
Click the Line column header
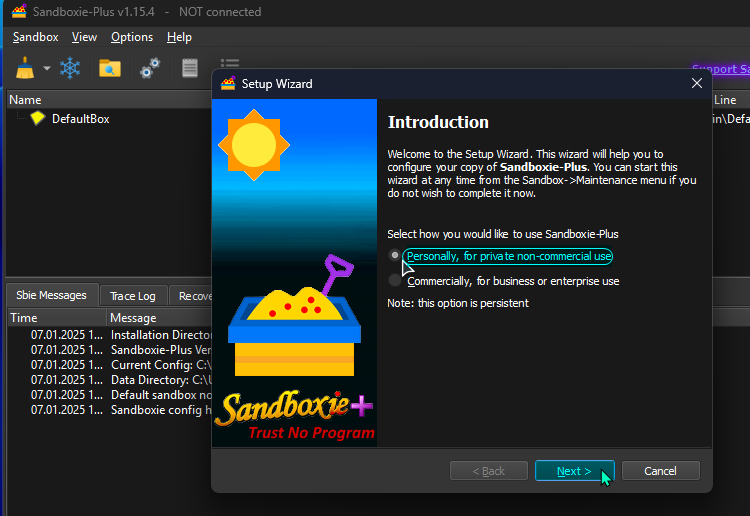731,99
